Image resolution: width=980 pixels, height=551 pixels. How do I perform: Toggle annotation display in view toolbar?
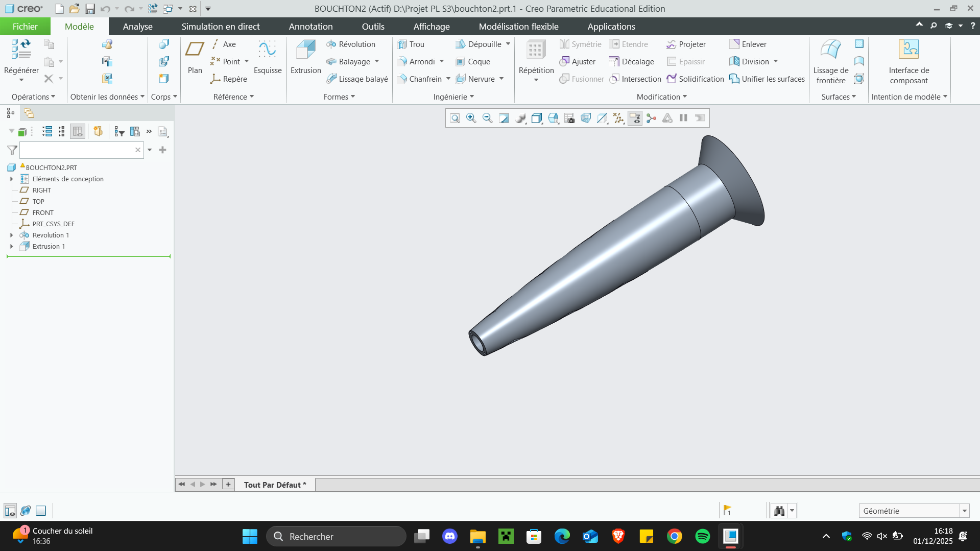tap(635, 118)
